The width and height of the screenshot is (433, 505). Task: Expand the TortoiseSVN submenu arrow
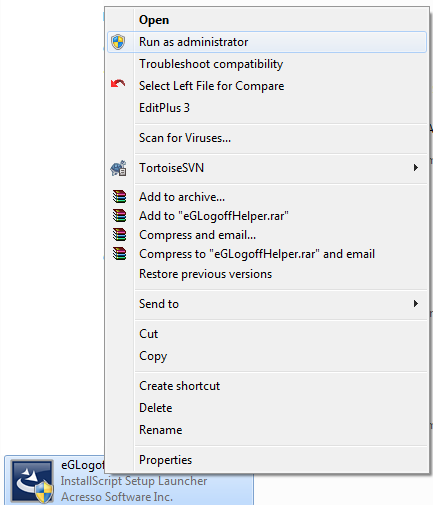click(416, 168)
